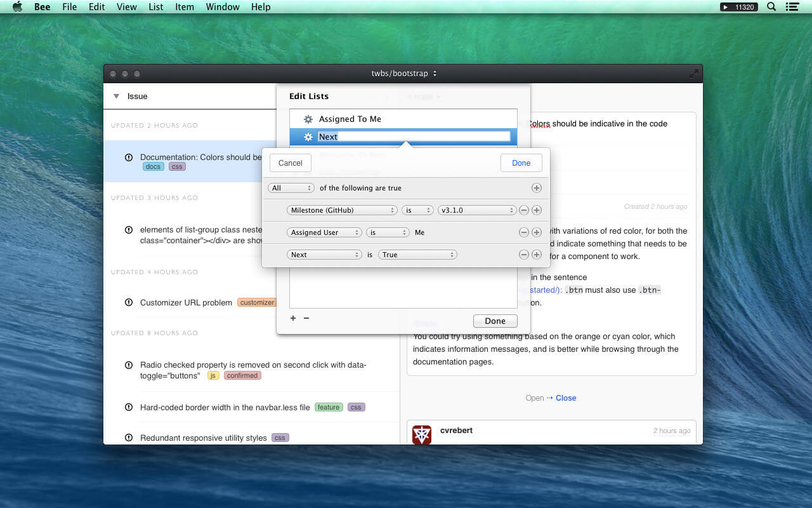Open the Help menu

coord(261,7)
